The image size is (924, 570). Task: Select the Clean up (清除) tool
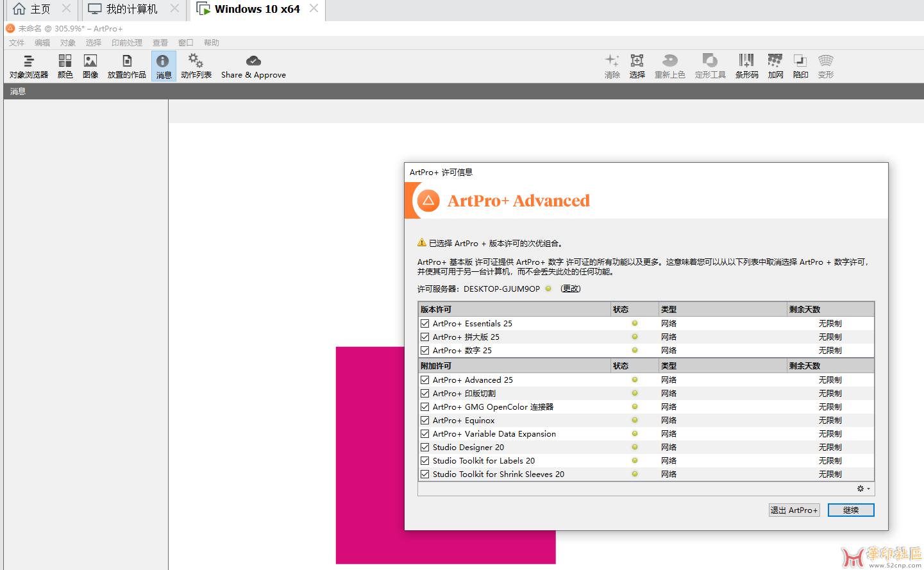pyautogui.click(x=612, y=67)
